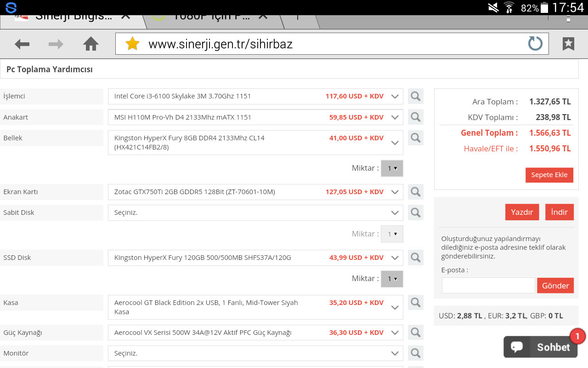
Task: Download the configuration with İndir
Action: click(560, 212)
